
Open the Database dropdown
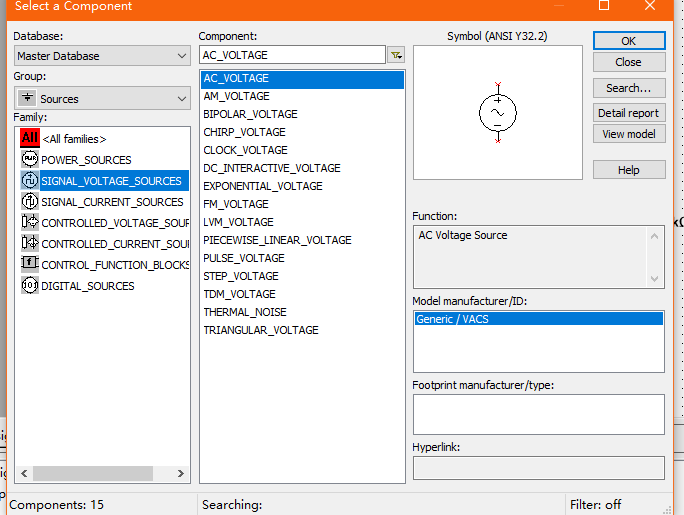pos(102,56)
